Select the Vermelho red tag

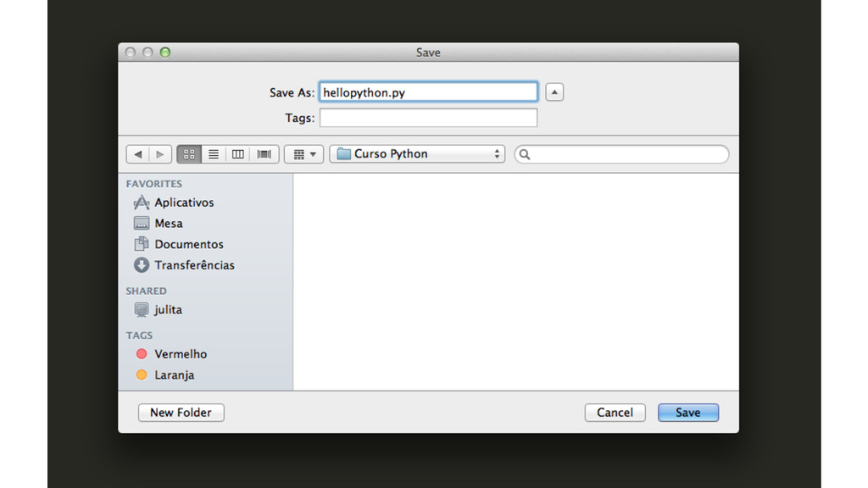point(171,354)
